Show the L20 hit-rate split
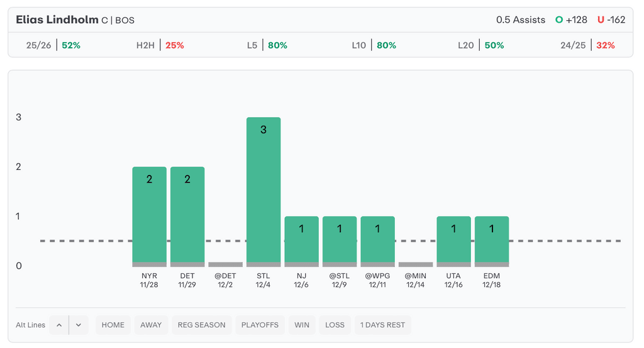This screenshot has height=348, width=644. click(x=480, y=45)
